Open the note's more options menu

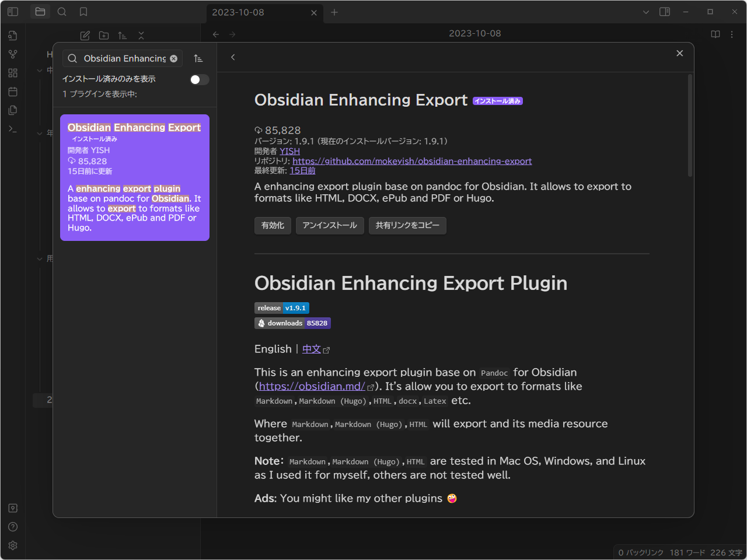[x=732, y=34]
